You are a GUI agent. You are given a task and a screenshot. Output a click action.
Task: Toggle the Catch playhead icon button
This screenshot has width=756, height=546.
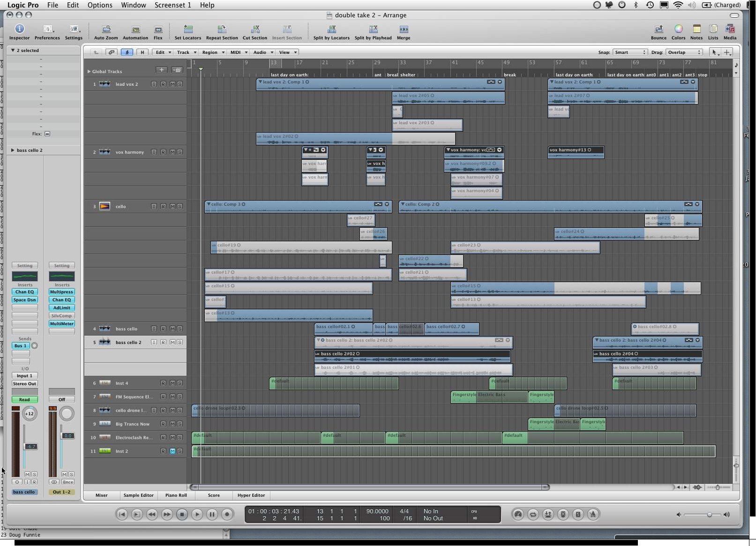pos(127,52)
